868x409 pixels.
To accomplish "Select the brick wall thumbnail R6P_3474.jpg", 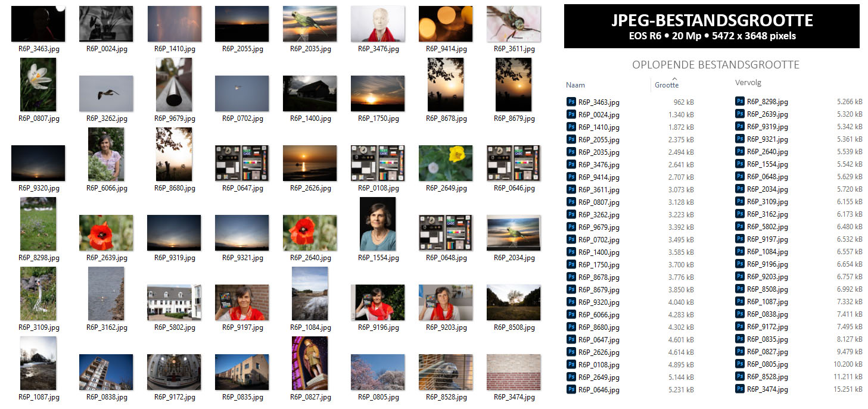I will point(514,372).
